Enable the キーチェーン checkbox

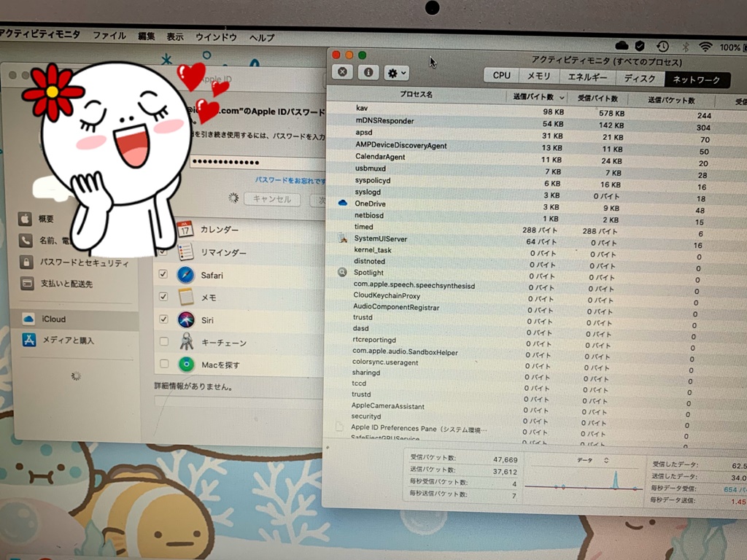164,341
